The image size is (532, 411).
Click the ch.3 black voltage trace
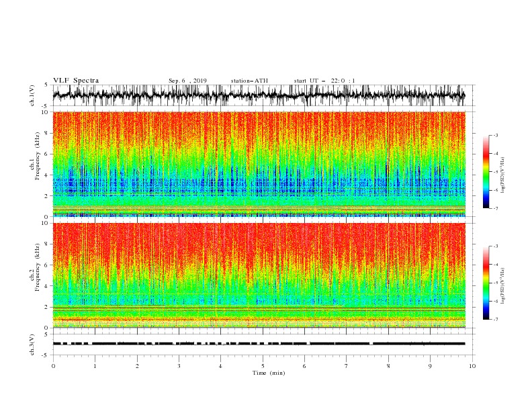(x=259, y=344)
